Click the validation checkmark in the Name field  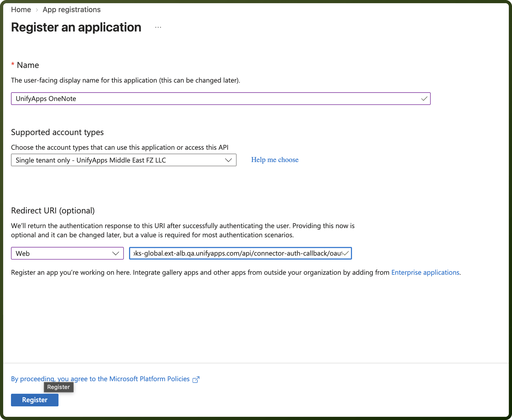pos(424,99)
